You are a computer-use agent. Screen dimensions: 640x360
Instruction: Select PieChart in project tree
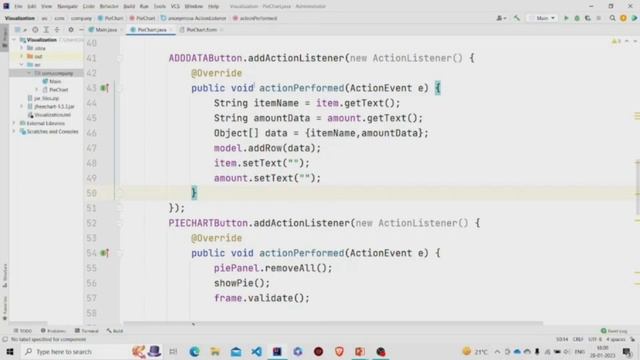(56, 89)
